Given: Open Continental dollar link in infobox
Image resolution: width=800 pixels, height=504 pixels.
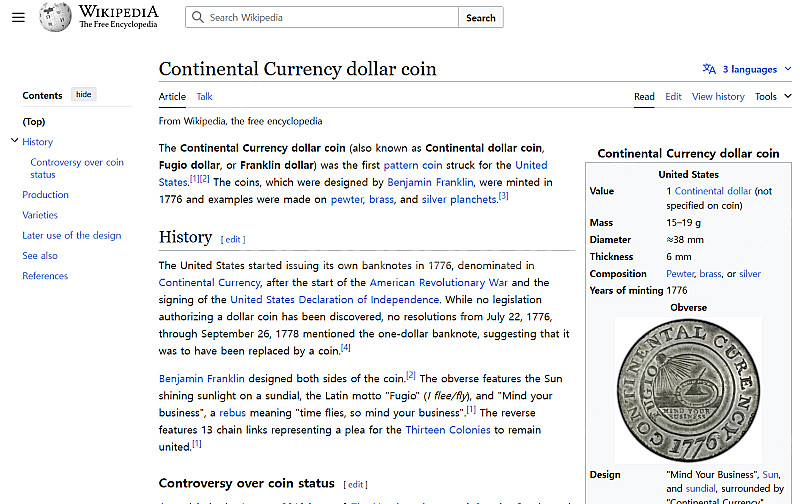Looking at the screenshot, I should point(713,191).
